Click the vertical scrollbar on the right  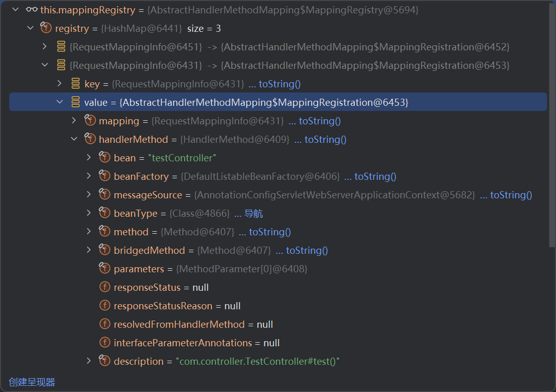click(551, 128)
